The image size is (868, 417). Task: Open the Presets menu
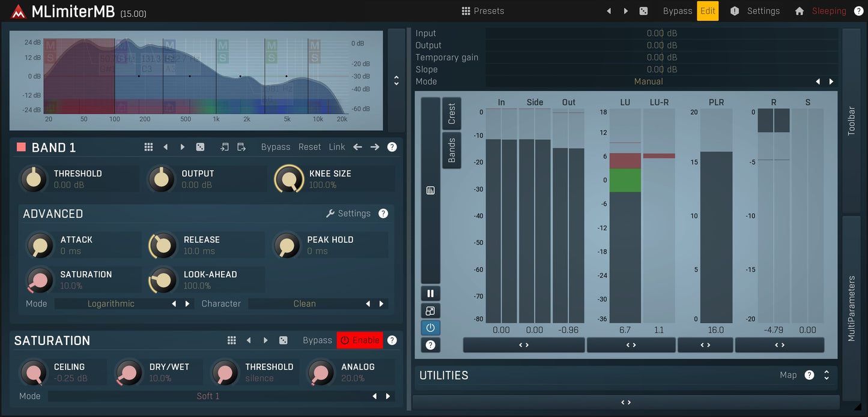pyautogui.click(x=482, y=11)
